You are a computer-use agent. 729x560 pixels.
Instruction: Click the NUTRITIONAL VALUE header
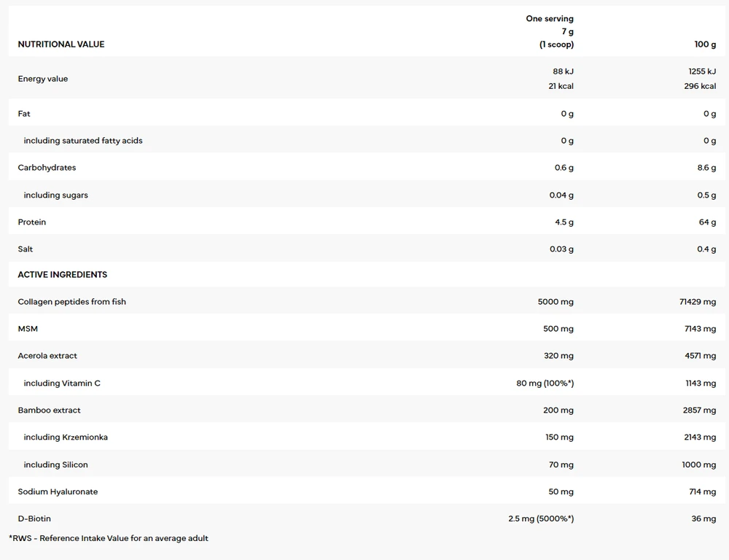coord(61,44)
